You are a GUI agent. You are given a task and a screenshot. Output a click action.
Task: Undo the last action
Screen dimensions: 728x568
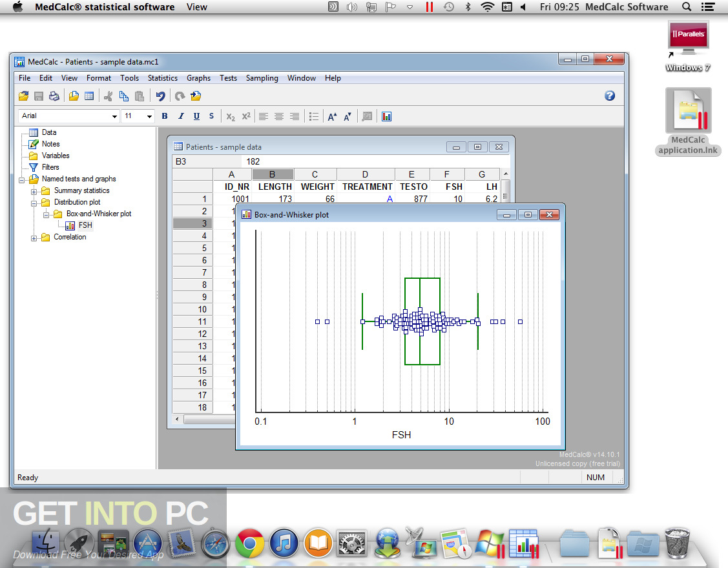click(x=161, y=96)
